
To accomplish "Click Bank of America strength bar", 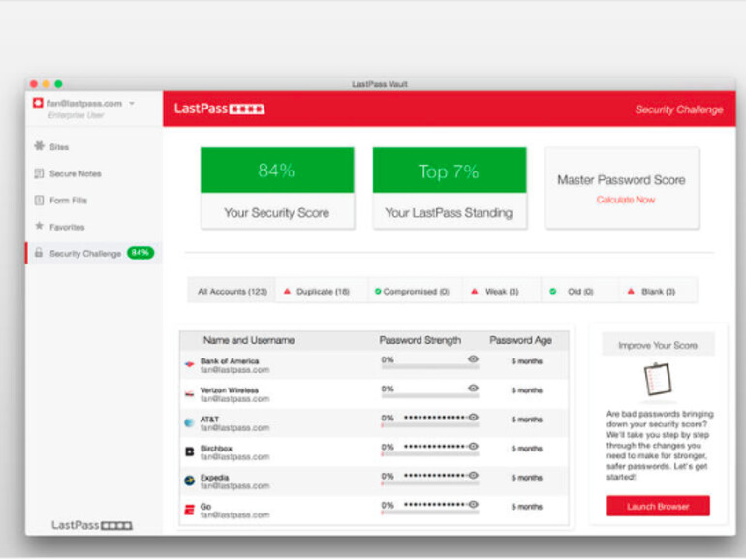I will [x=429, y=367].
